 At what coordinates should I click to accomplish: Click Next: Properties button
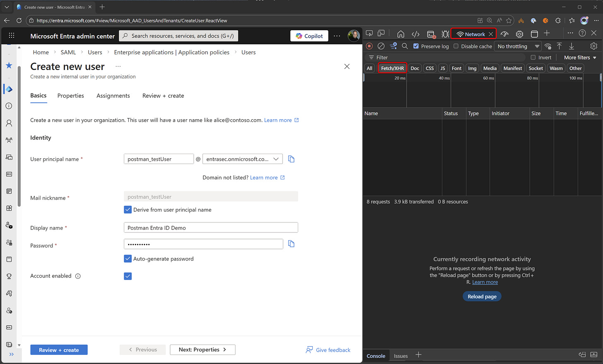tap(203, 350)
